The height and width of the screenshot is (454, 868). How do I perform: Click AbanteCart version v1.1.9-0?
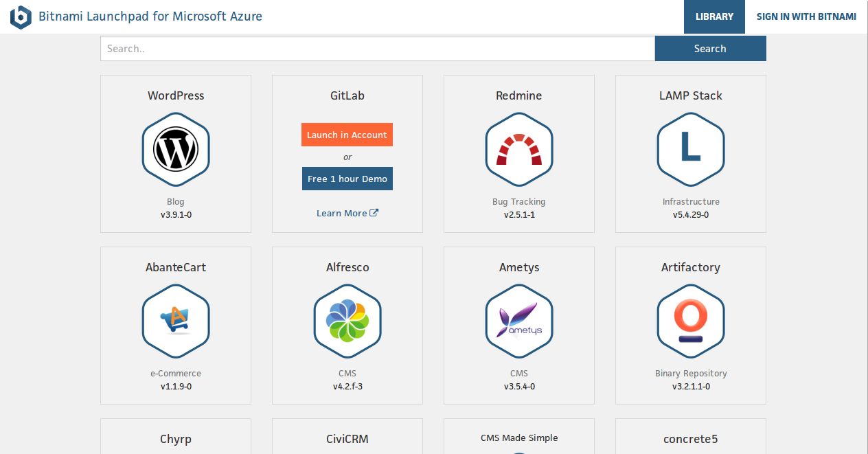(x=176, y=387)
